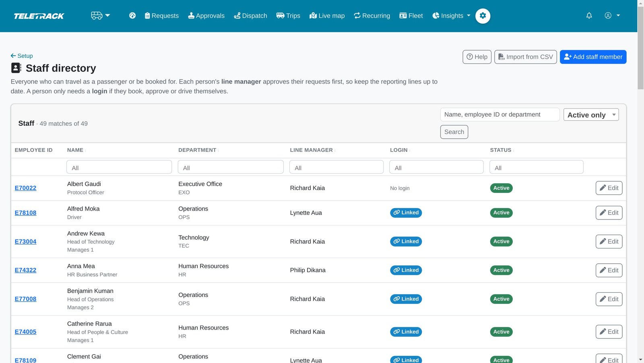The width and height of the screenshot is (644, 363).
Task: Edit Anna Mea's record
Action: pos(609,270)
